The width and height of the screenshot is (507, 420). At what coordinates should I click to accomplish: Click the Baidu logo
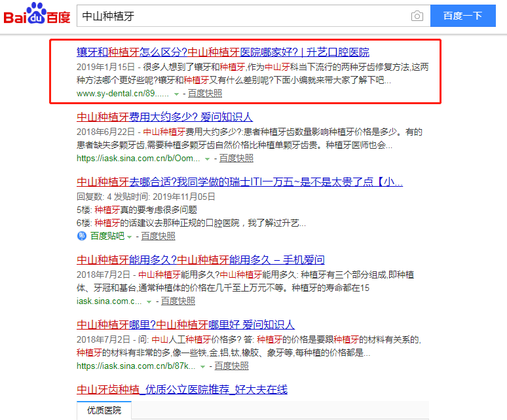37,14
